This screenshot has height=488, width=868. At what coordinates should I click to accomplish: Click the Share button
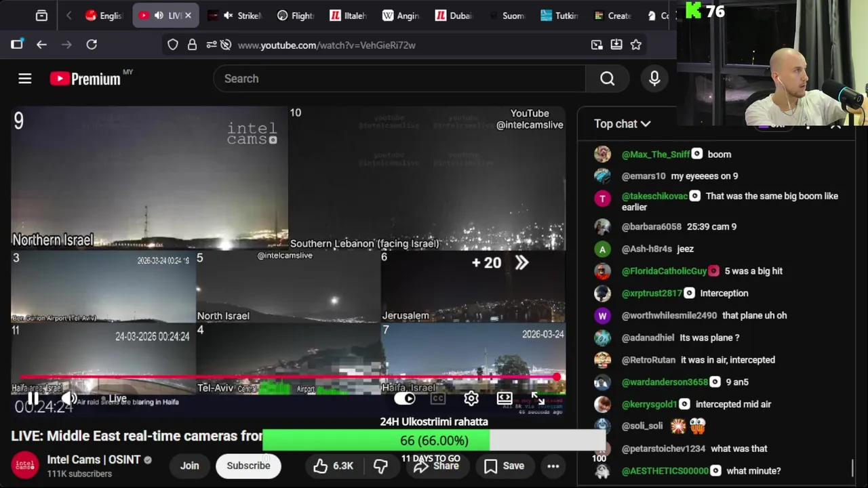[x=437, y=466]
